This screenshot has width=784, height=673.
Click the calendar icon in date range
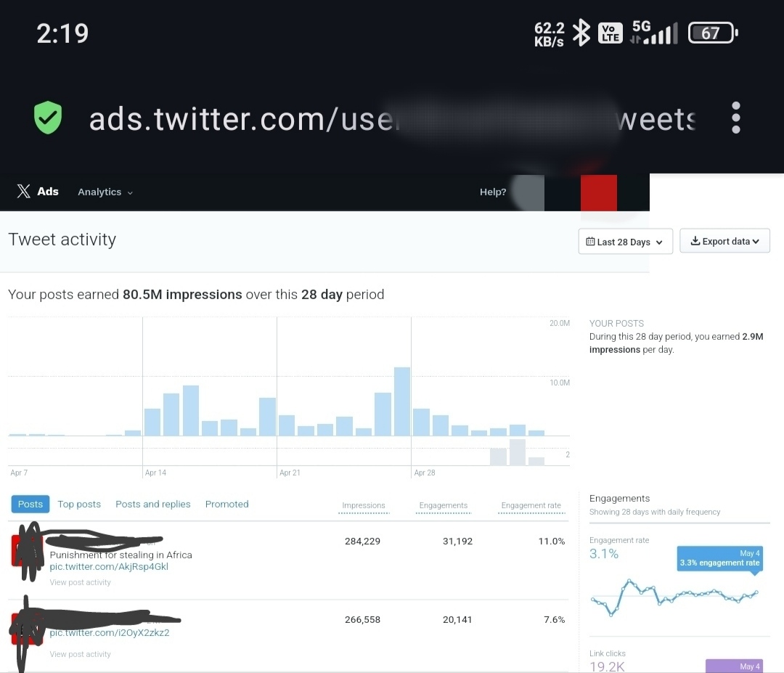pyautogui.click(x=590, y=242)
